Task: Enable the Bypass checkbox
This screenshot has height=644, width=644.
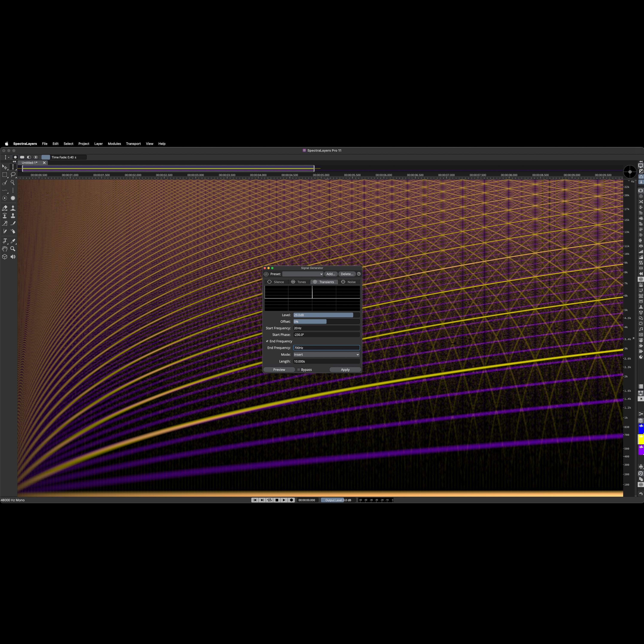Action: pos(298,370)
